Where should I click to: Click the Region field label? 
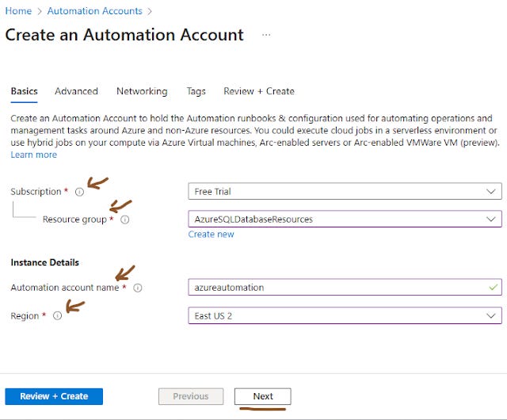(x=25, y=316)
